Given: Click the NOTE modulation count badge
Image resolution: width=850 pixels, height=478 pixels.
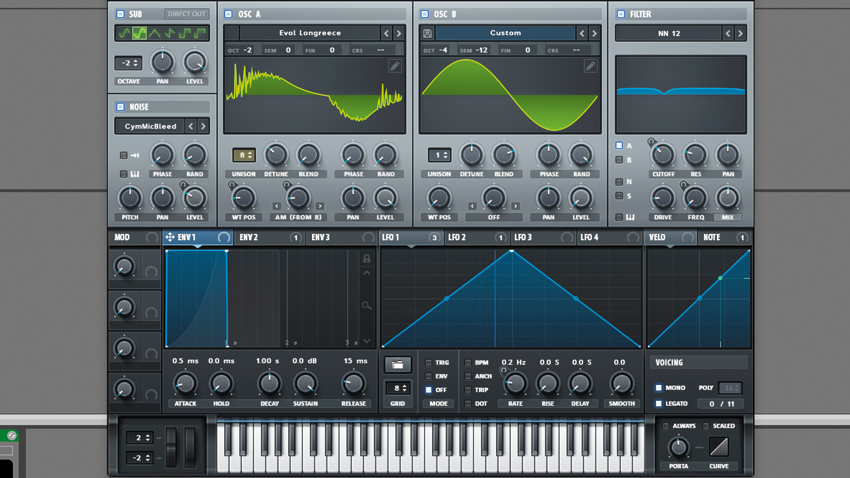Looking at the screenshot, I should point(742,237).
